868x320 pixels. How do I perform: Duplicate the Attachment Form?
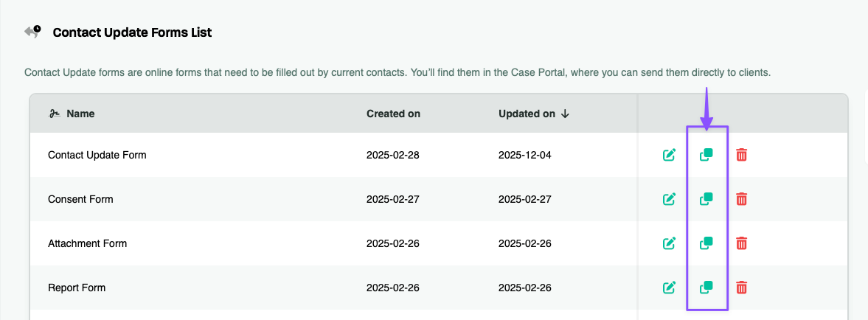click(x=706, y=243)
